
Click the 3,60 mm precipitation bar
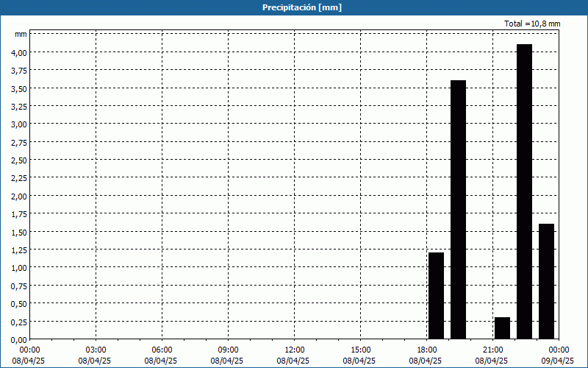pyautogui.click(x=458, y=209)
